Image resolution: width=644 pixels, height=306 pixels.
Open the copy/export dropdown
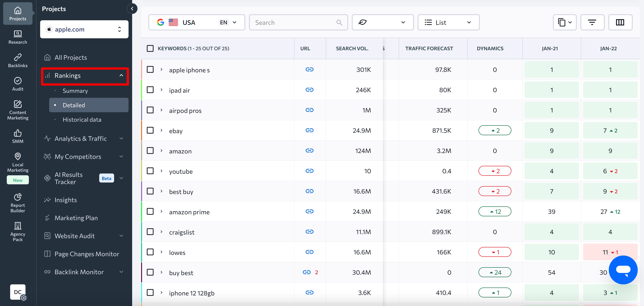coord(564,23)
